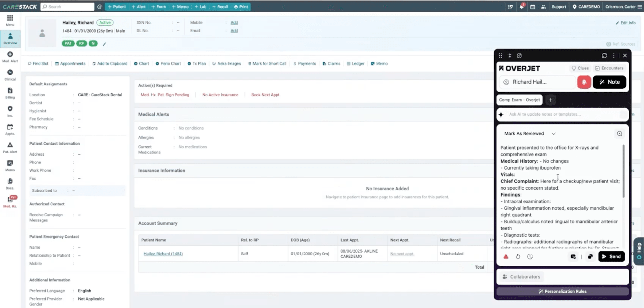Click the Send button
This screenshot has height=308, width=644.
click(611, 257)
